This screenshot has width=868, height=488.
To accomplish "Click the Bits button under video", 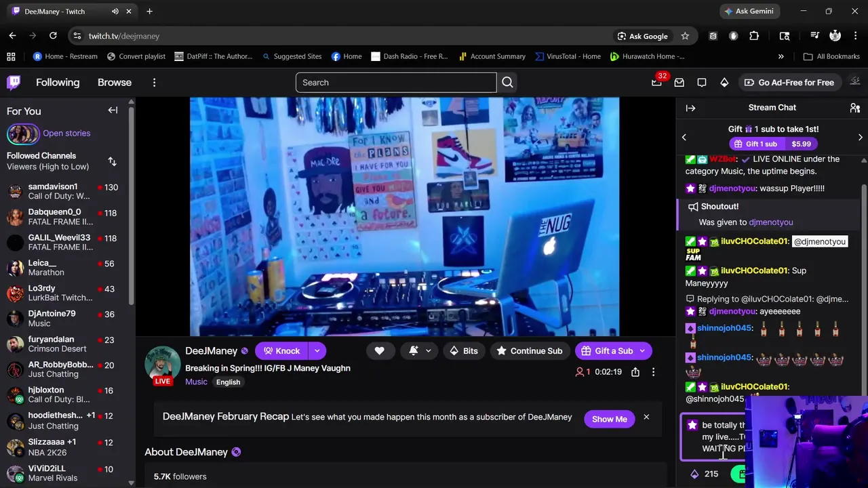I will (463, 351).
